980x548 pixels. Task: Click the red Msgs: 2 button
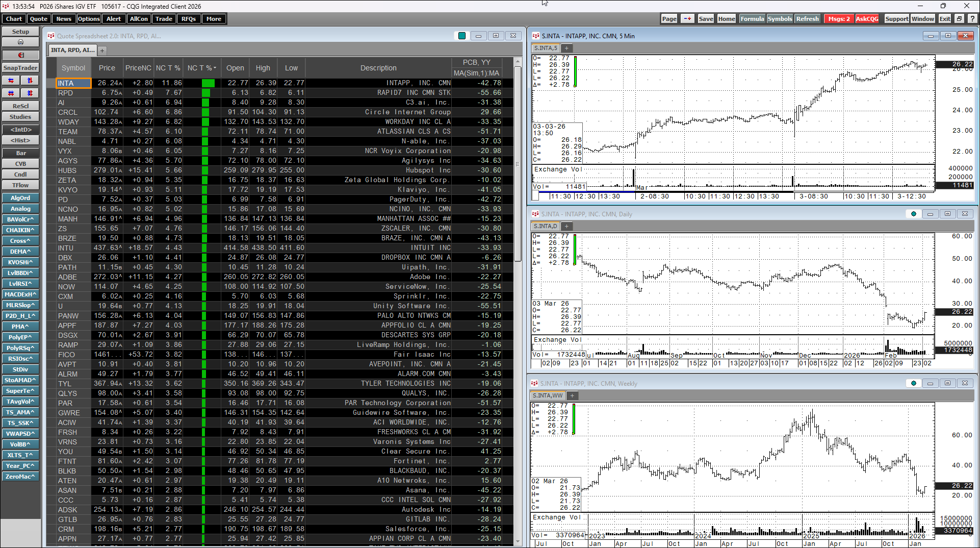point(839,19)
